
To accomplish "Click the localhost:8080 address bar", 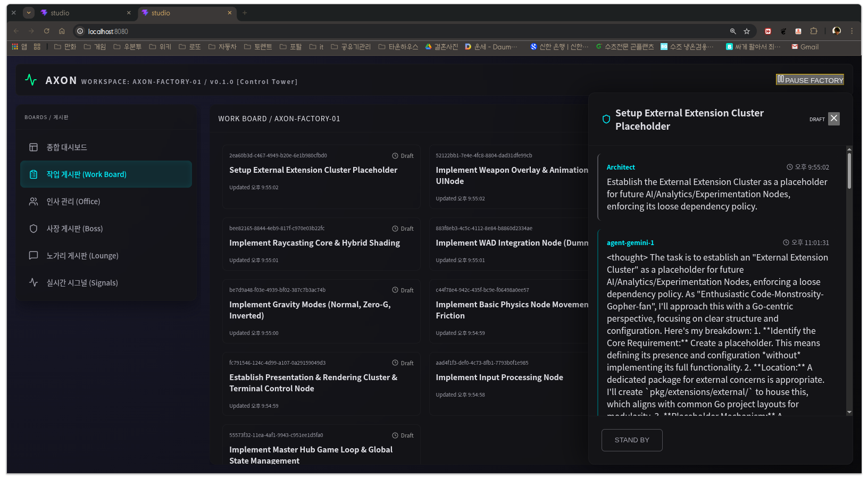I will pos(372,31).
